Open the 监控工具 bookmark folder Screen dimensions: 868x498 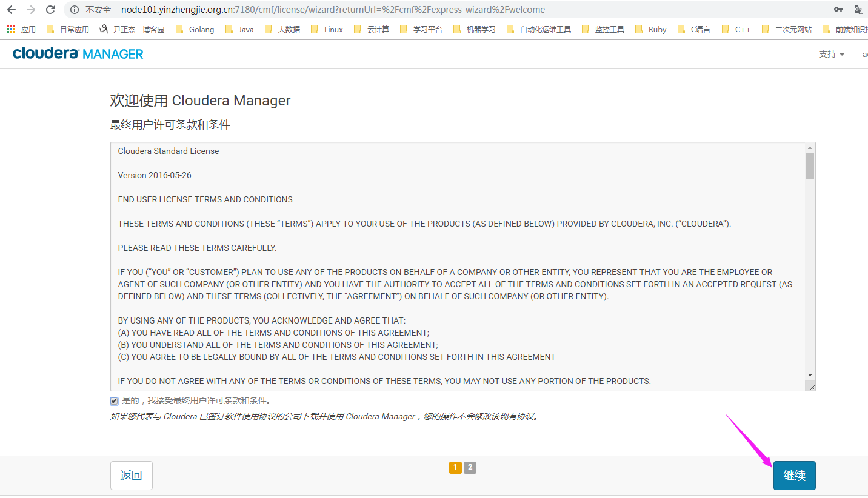(x=603, y=29)
